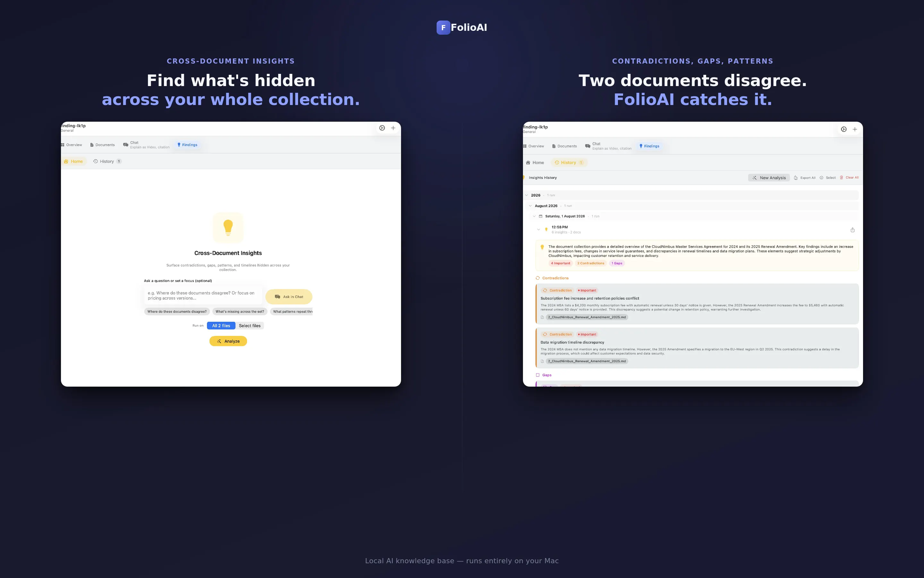Click the 'Run on' label

(x=198, y=326)
